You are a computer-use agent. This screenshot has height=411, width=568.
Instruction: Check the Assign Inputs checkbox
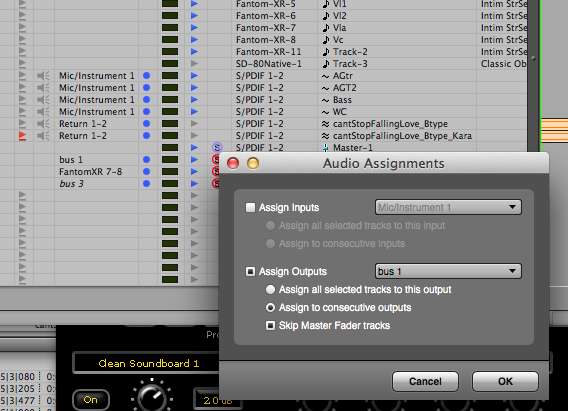click(250, 207)
